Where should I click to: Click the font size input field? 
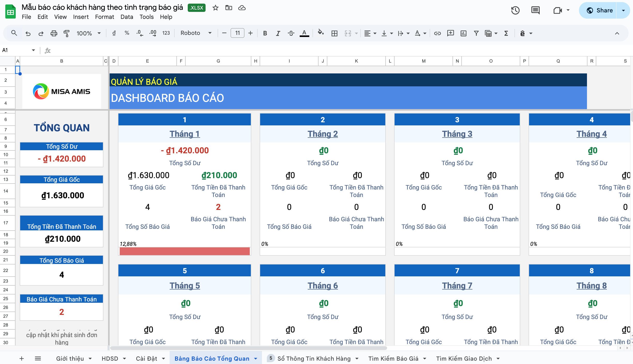pos(237,33)
